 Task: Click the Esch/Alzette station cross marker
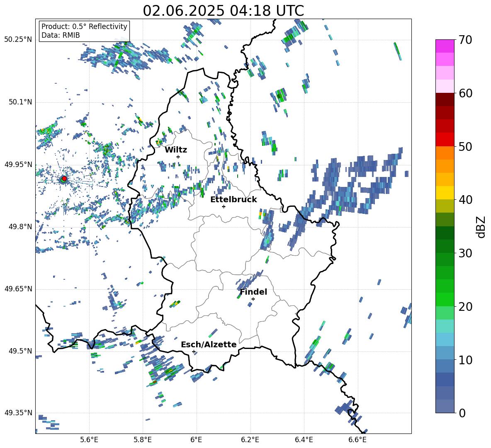point(194,351)
